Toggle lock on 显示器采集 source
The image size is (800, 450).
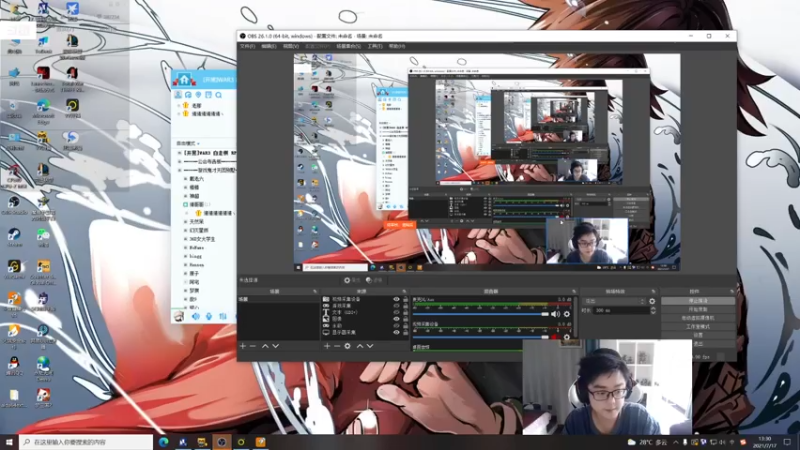405,332
